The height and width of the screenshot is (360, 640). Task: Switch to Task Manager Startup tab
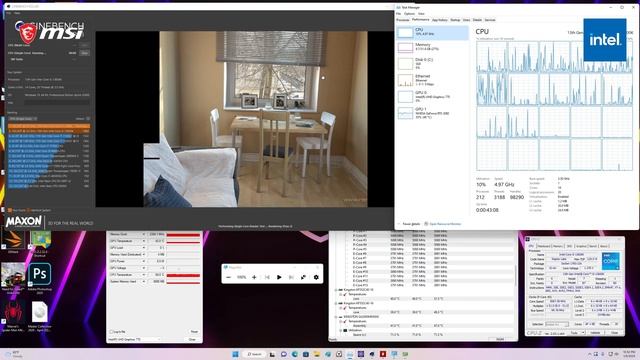[x=455, y=20]
